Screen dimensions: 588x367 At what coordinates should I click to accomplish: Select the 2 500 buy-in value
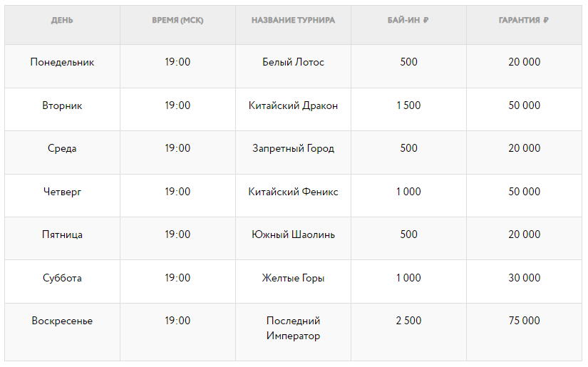click(409, 321)
